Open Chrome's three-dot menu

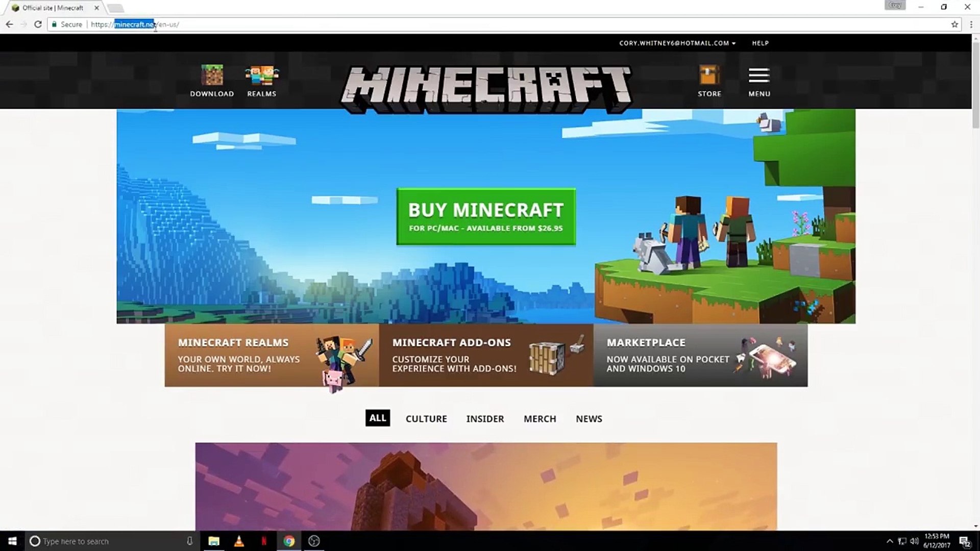tap(971, 24)
